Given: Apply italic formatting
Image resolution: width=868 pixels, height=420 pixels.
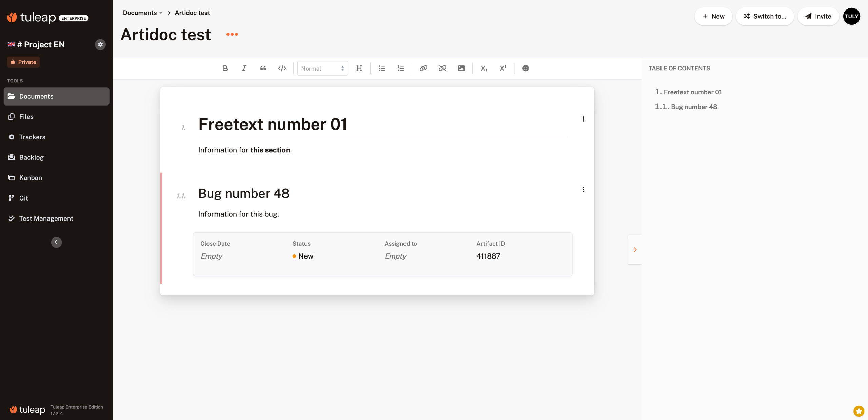Looking at the screenshot, I should (x=244, y=68).
